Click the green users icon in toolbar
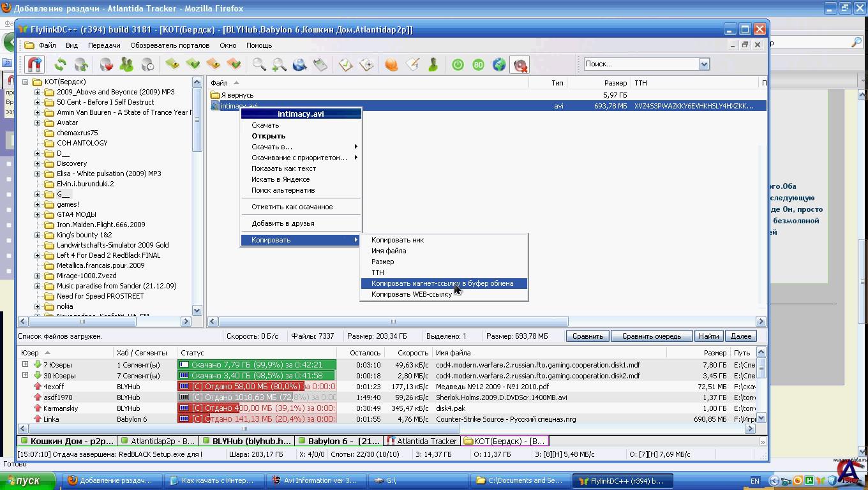This screenshot has width=868, height=490. click(x=126, y=64)
